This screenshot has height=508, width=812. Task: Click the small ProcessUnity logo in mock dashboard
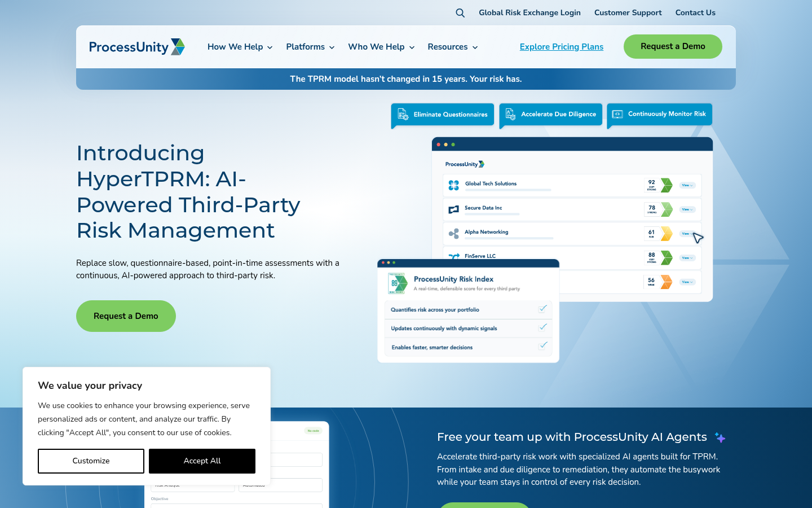pos(465,164)
